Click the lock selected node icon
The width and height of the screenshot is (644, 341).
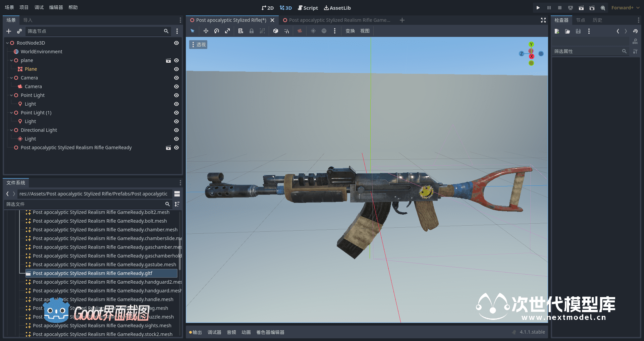pos(252,31)
